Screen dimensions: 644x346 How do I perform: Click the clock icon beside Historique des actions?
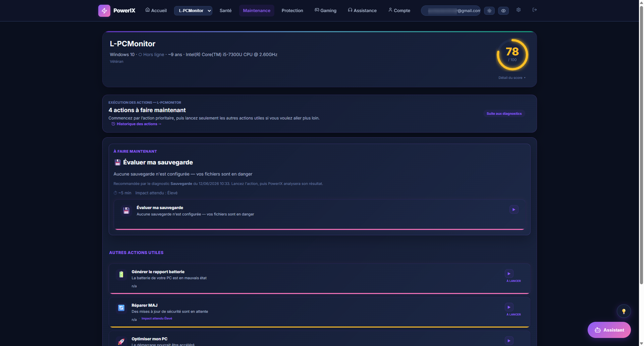pyautogui.click(x=113, y=124)
